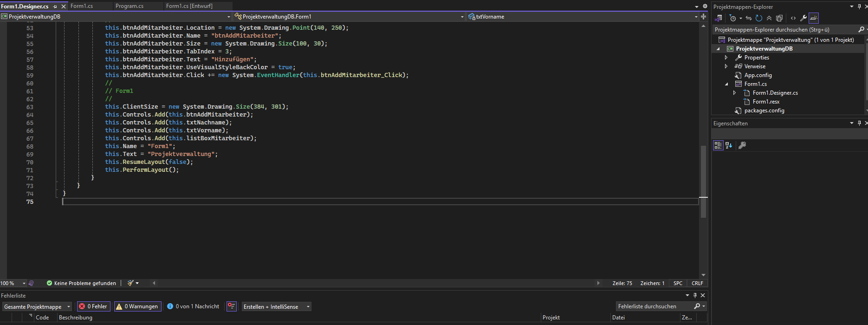
Task: Open the view code icon in Projektmappen-Explorer
Action: (793, 18)
